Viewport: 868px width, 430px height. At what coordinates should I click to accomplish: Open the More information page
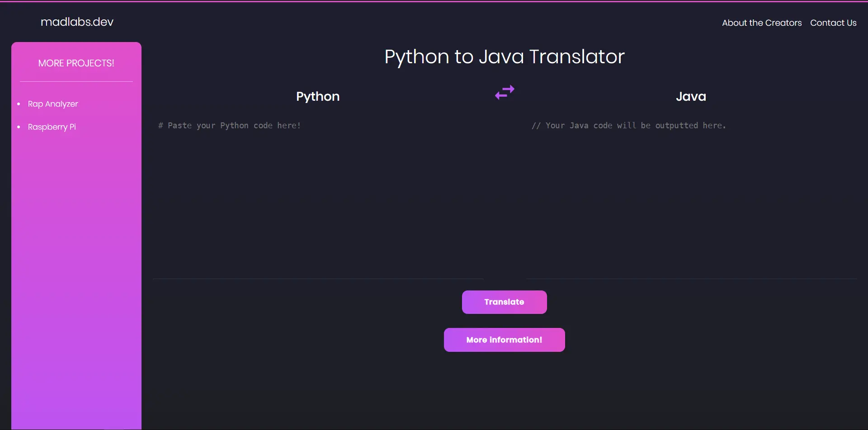[504, 340]
